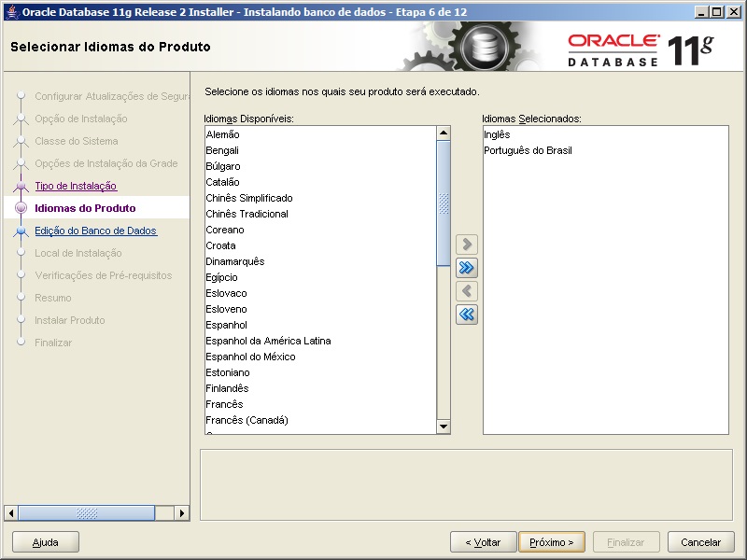The image size is (747, 560).
Task: Select Esloveno in available languages
Action: point(320,309)
